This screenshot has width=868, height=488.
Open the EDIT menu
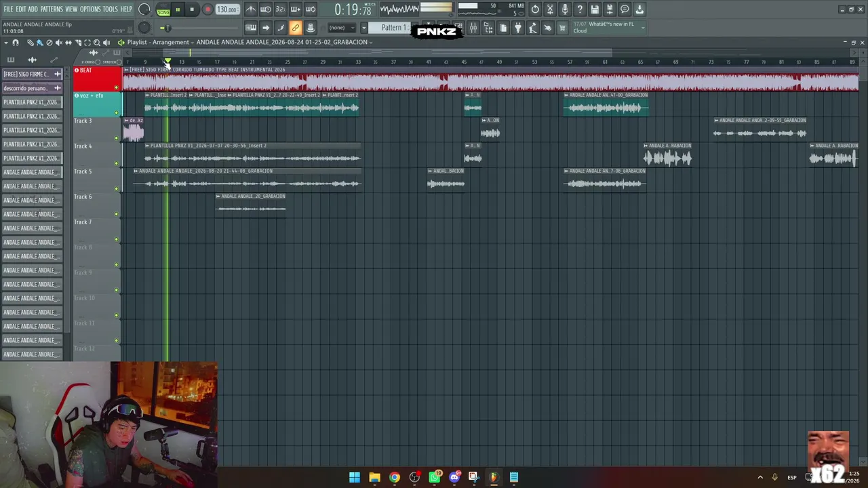[x=21, y=9]
